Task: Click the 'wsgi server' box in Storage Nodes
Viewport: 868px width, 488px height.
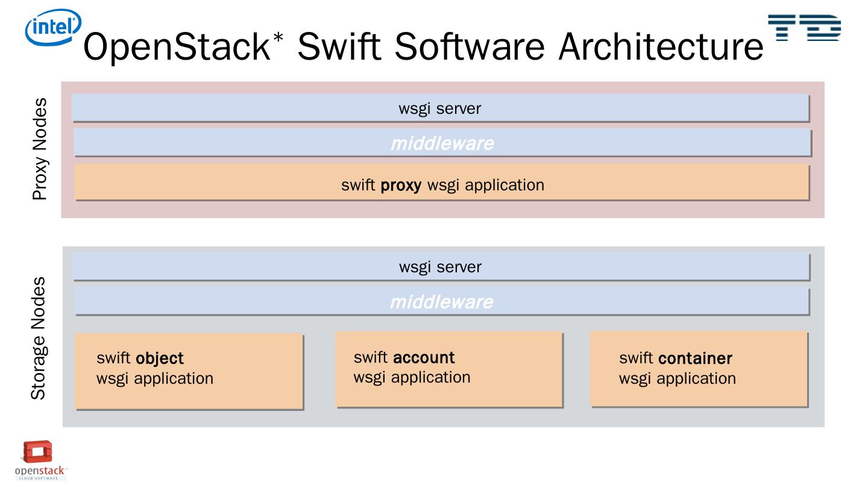Action: click(x=441, y=267)
